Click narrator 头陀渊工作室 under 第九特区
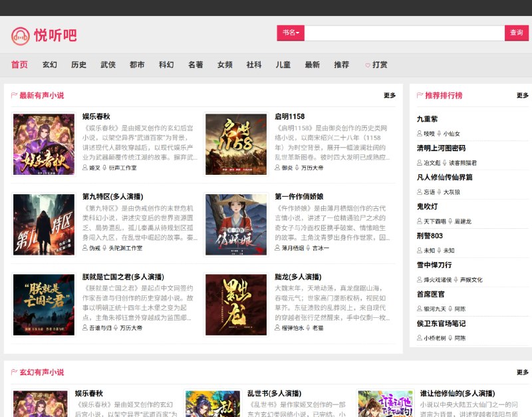This screenshot has width=532, height=417. click(126, 248)
